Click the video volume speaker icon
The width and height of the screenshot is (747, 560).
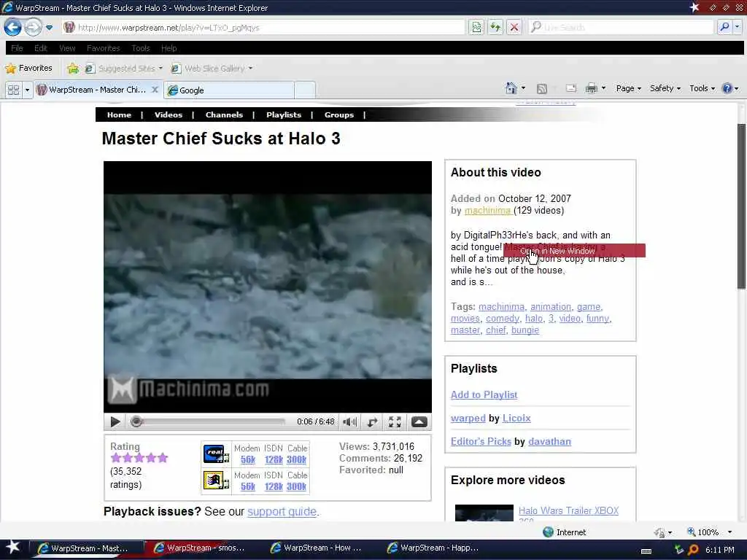349,421
